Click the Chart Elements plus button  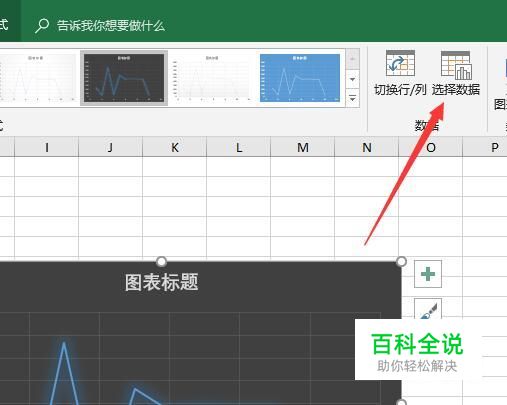click(x=428, y=274)
